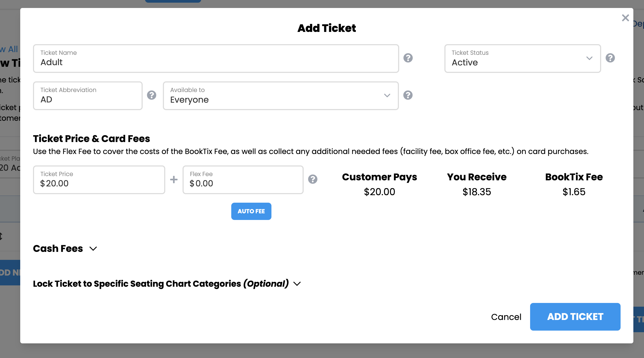Screen dimensions: 644x358
Task: Focus the Ticket Name field
Action: (x=216, y=59)
